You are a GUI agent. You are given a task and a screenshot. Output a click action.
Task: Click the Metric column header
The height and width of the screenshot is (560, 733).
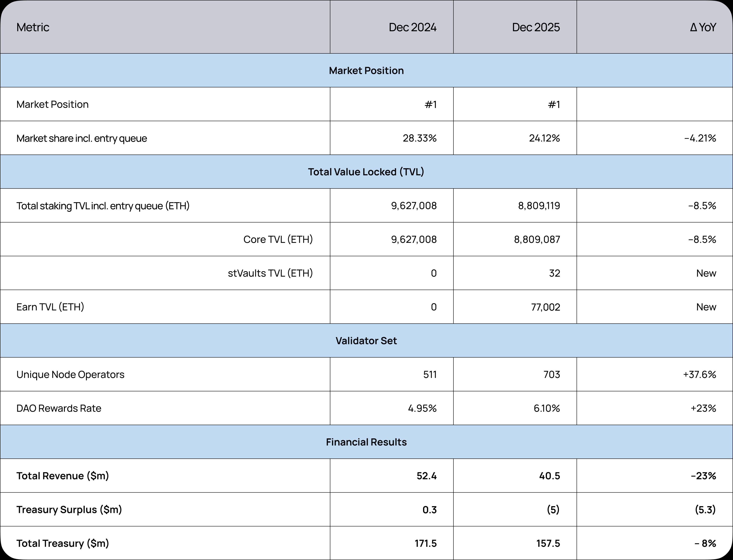click(x=33, y=27)
